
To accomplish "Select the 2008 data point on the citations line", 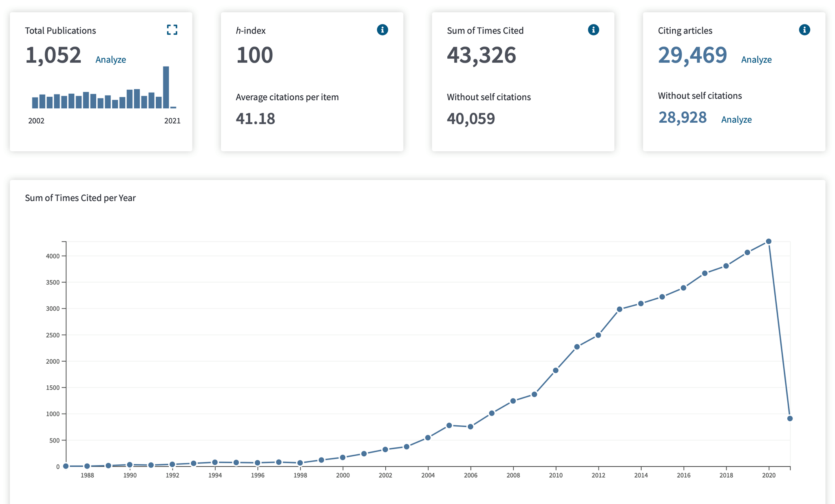I will click(x=513, y=401).
